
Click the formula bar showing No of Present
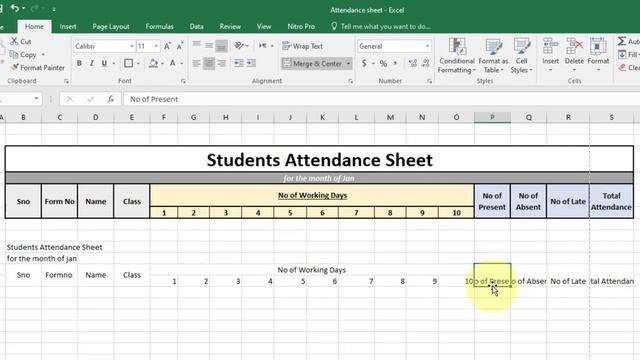(381, 99)
